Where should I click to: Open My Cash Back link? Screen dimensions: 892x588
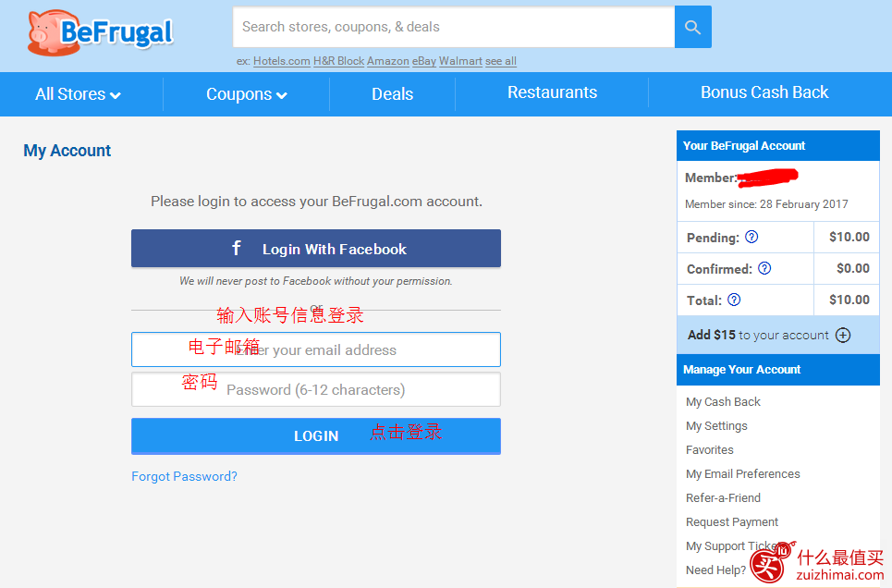pyautogui.click(x=723, y=402)
